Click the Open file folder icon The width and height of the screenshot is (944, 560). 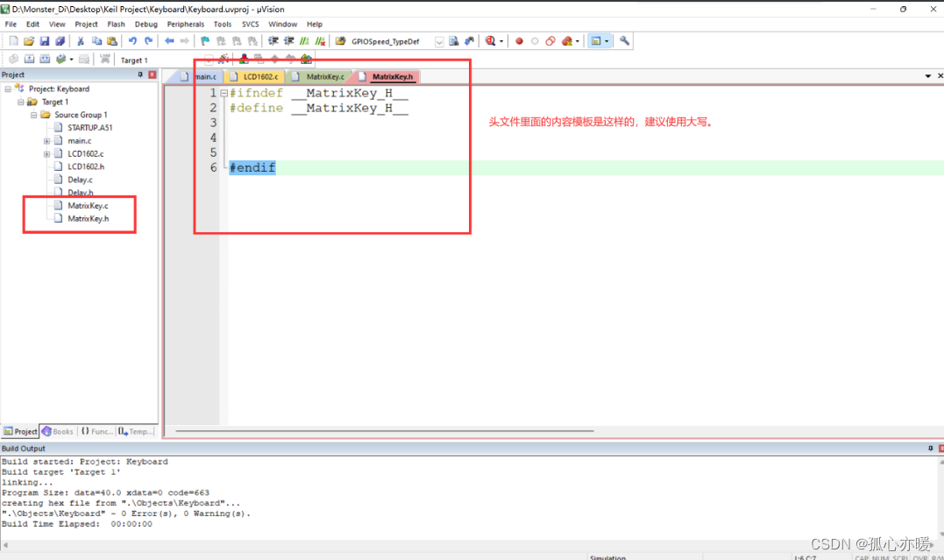pos(28,41)
